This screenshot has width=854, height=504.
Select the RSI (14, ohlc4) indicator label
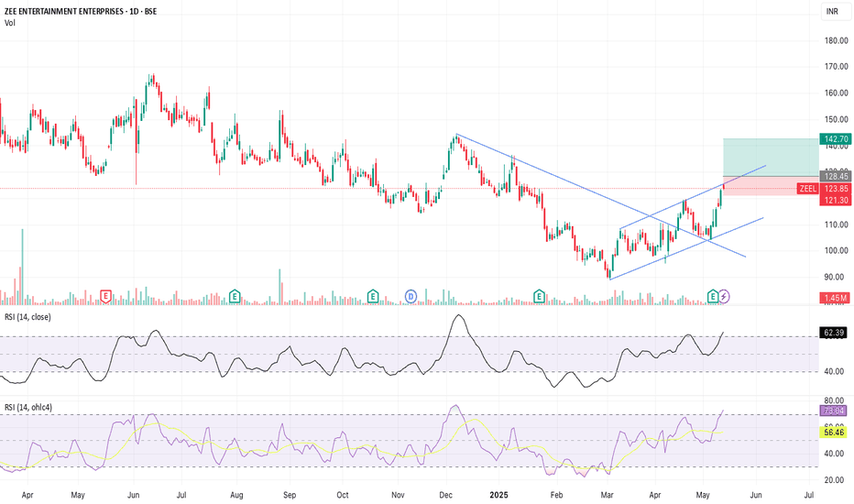coord(28,407)
